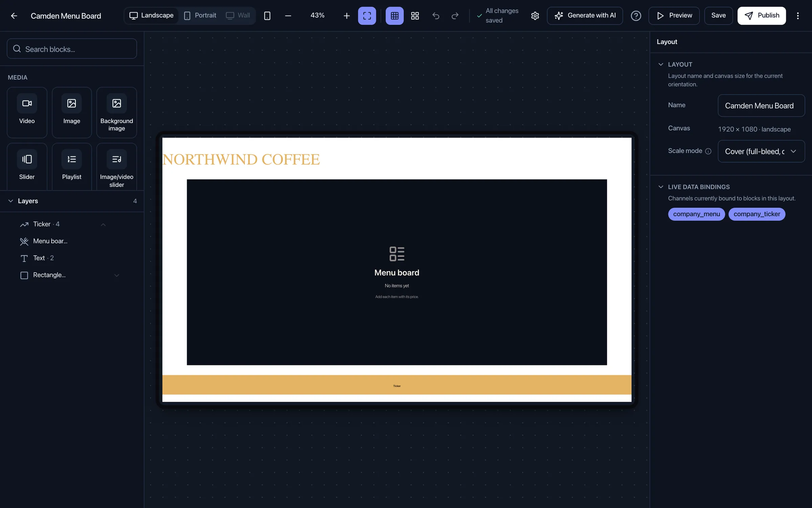
Task: Switch to Landscape orientation
Action: click(151, 16)
